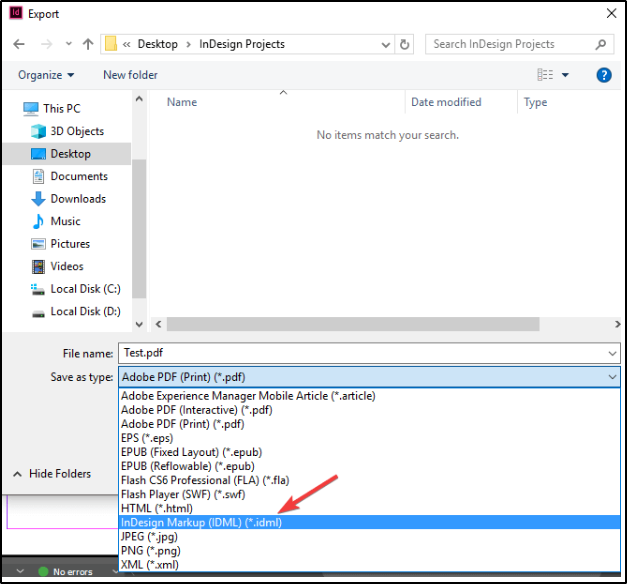The height and width of the screenshot is (584, 627).
Task: Choose XML (*.xml) format
Action: tap(370, 565)
